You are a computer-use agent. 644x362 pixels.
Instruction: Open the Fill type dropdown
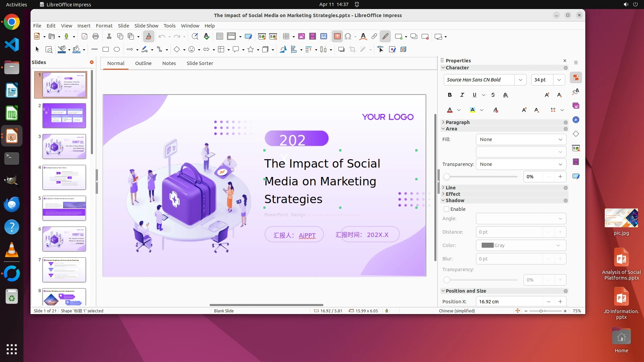tap(521, 139)
